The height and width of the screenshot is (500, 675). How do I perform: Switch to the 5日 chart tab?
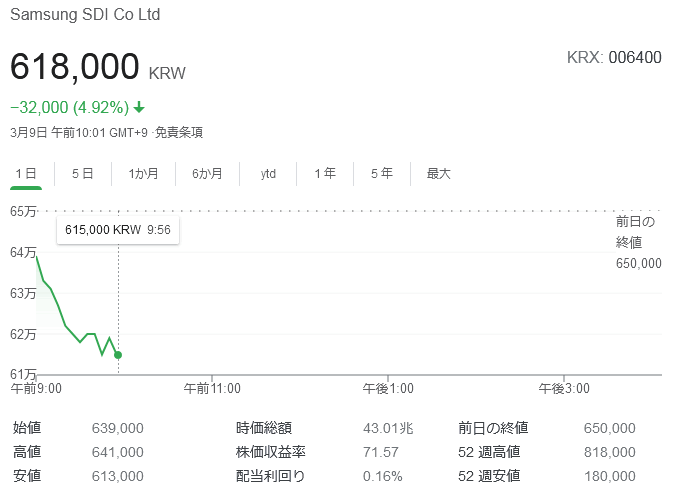click(x=82, y=174)
